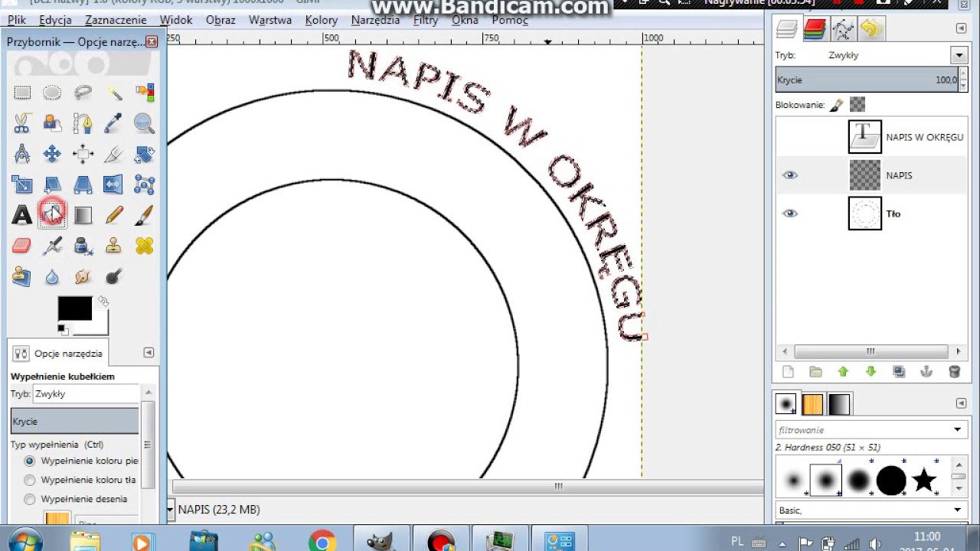Choose Wypełnienie desenia option
Screen dimensions: 980x551
pos(30,499)
